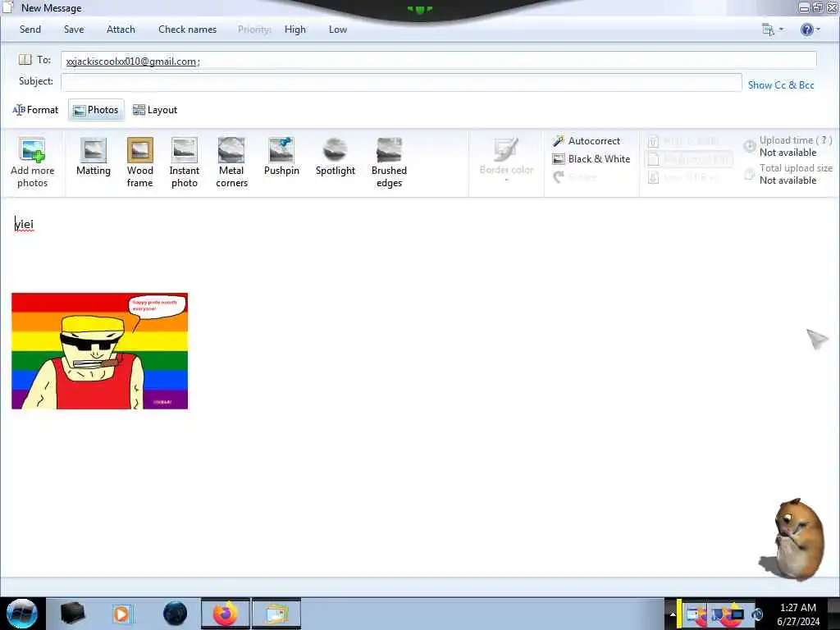This screenshot has width=840, height=630.
Task: Click the Format tab's AB icon
Action: [19, 110]
